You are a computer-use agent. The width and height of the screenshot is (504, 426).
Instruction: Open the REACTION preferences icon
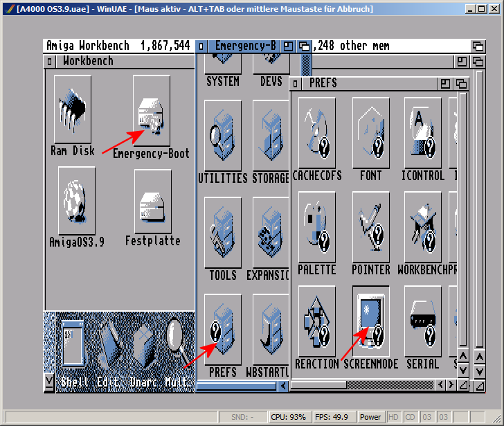coord(317,321)
